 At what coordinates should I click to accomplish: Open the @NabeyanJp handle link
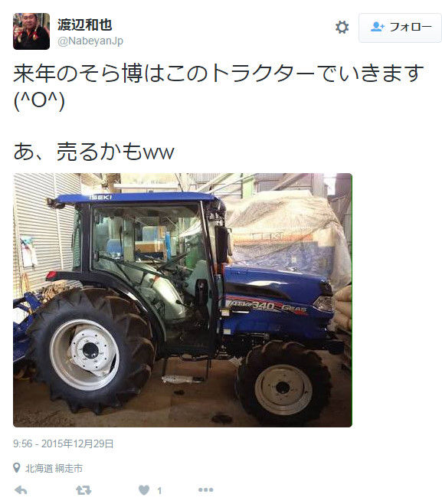click(x=90, y=41)
